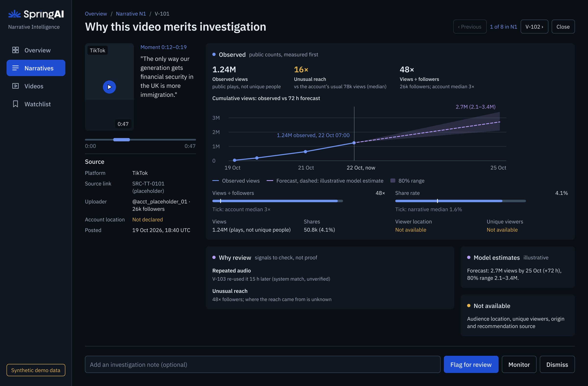Click the 21 Oct data point on chart
The image size is (588, 386).
[x=305, y=151]
